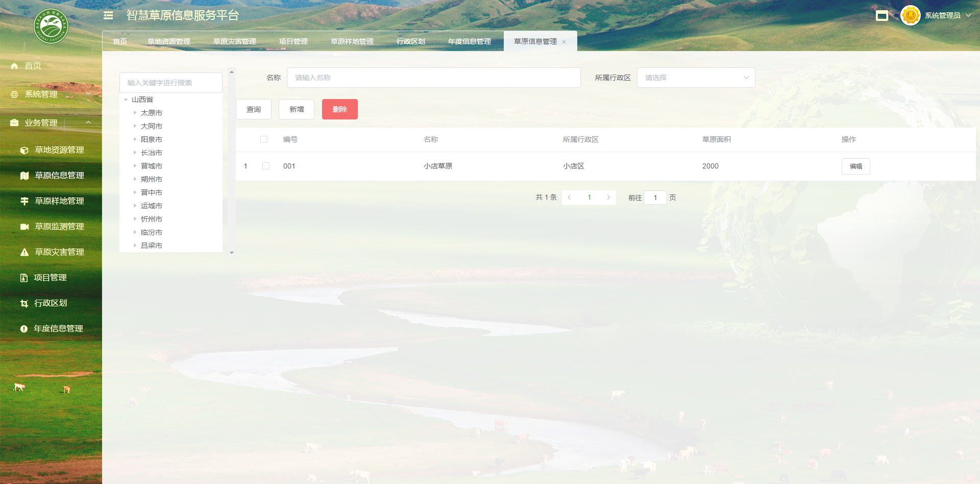980x484 pixels.
Task: Click the 名称 search input field
Action: [433, 78]
